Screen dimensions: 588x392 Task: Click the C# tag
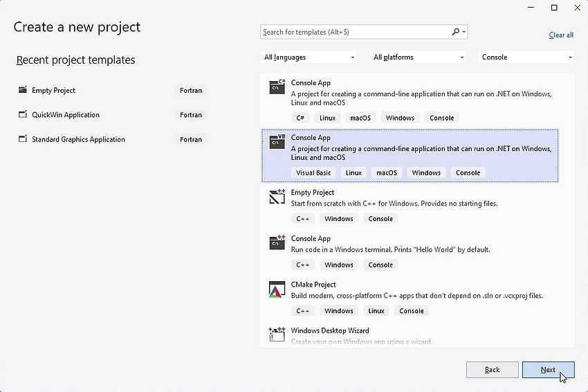(300, 118)
